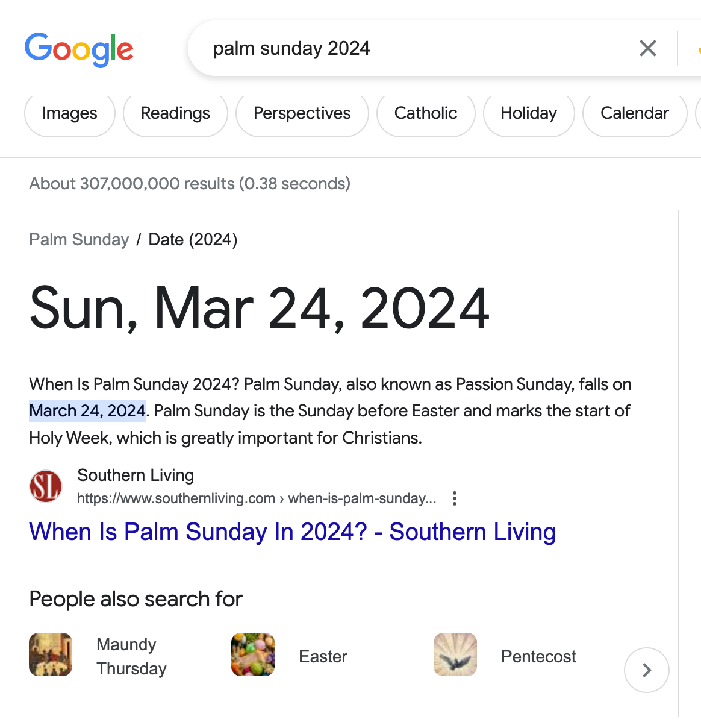701x728 pixels.
Task: Click the Maundy Thursday thumbnail image
Action: [x=51, y=654]
